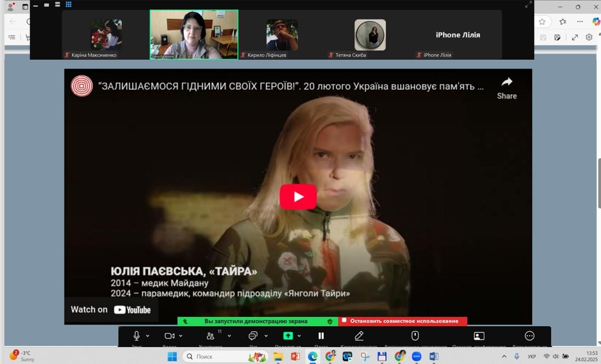This screenshot has width=601, height=364.
Task: Pause the screen share
Action: [x=321, y=336]
